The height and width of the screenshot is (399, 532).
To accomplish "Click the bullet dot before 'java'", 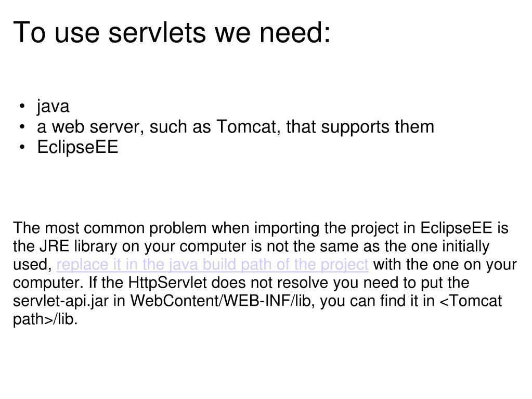I will click(x=22, y=107).
